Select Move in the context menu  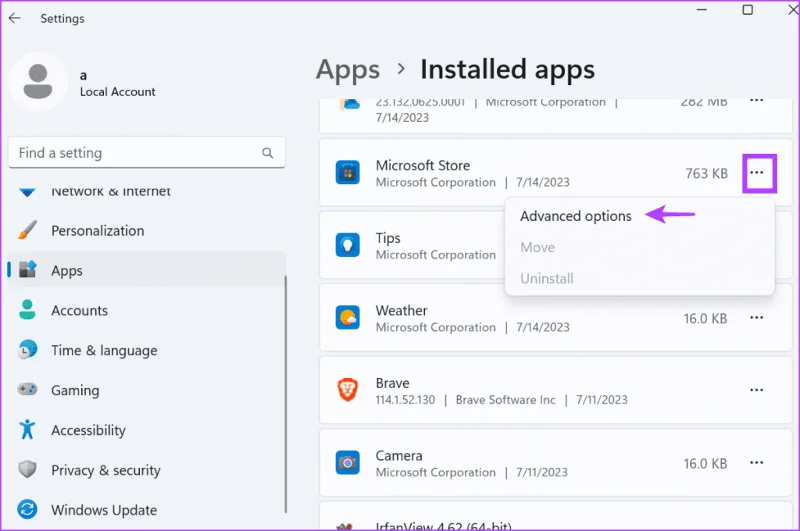click(x=538, y=247)
